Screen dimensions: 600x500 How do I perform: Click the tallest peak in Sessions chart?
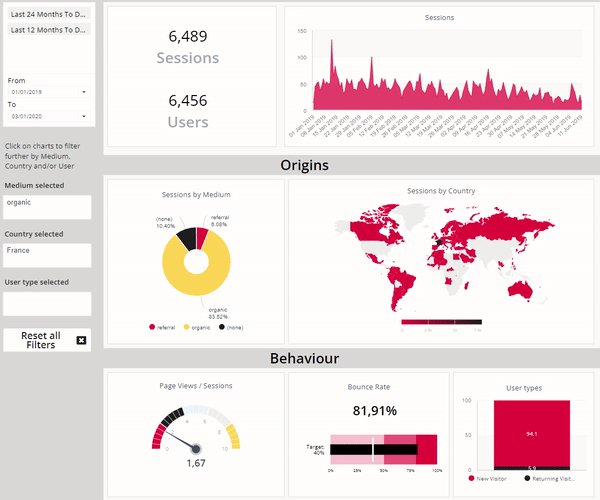331,42
